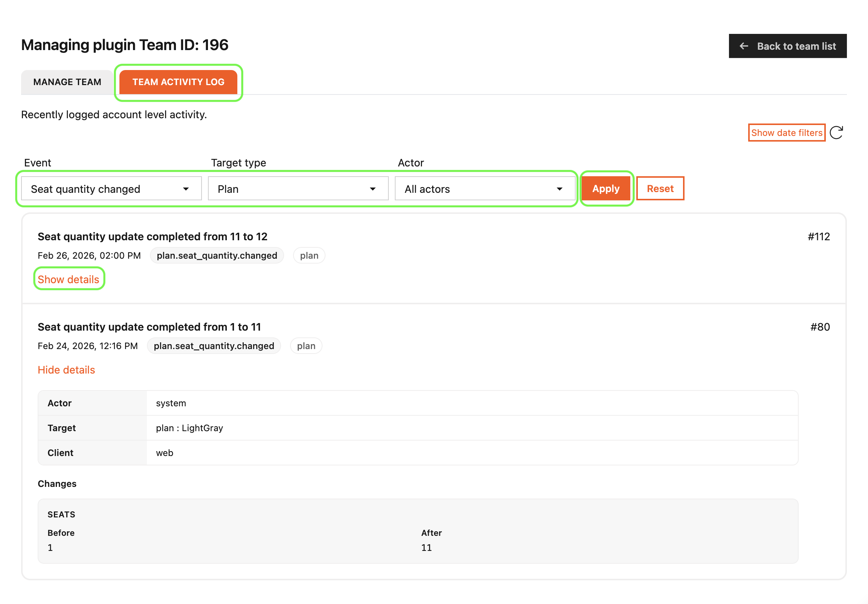Click the Actor value labeled system
The image size is (868, 604).
(171, 403)
